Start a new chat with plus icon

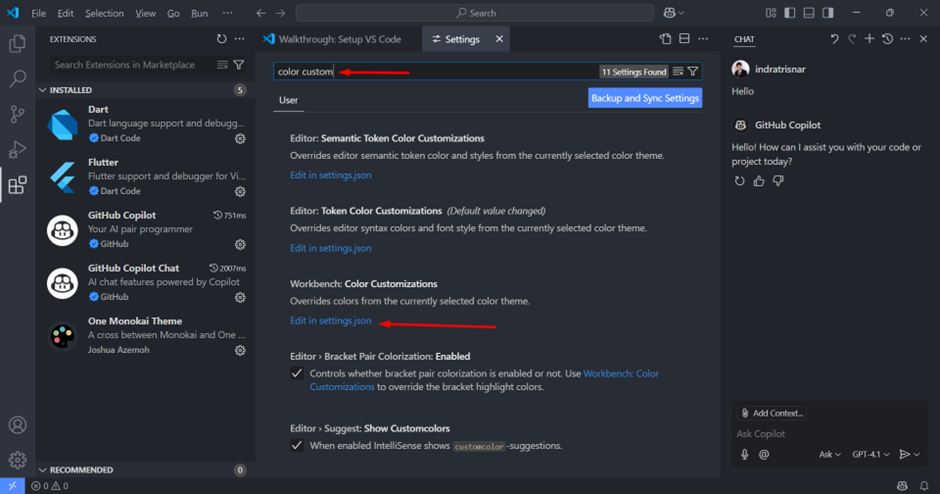tap(869, 39)
